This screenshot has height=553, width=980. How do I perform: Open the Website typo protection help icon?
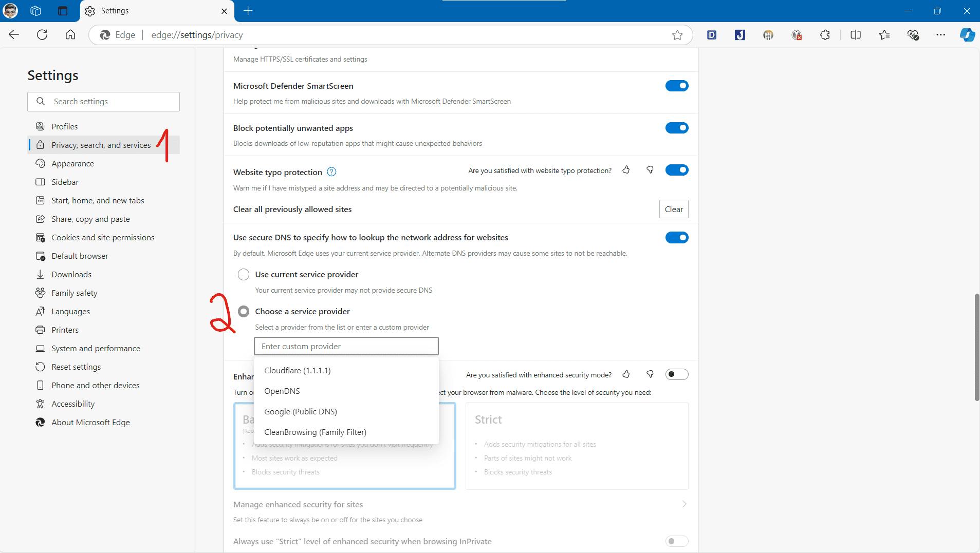(331, 171)
